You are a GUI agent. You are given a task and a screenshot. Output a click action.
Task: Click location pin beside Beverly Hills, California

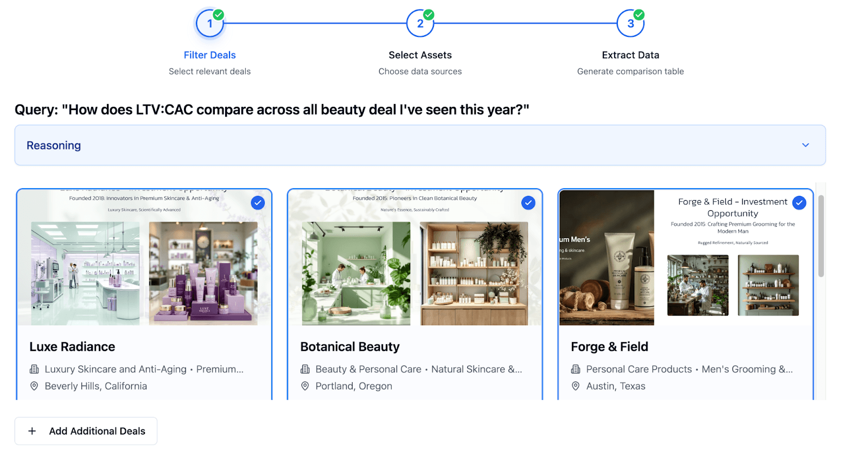coord(34,386)
